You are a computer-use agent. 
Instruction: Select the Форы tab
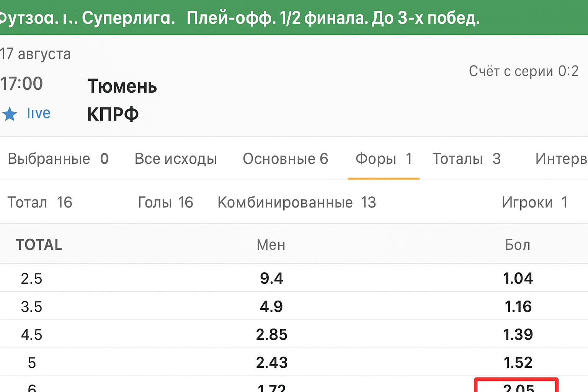point(383,159)
